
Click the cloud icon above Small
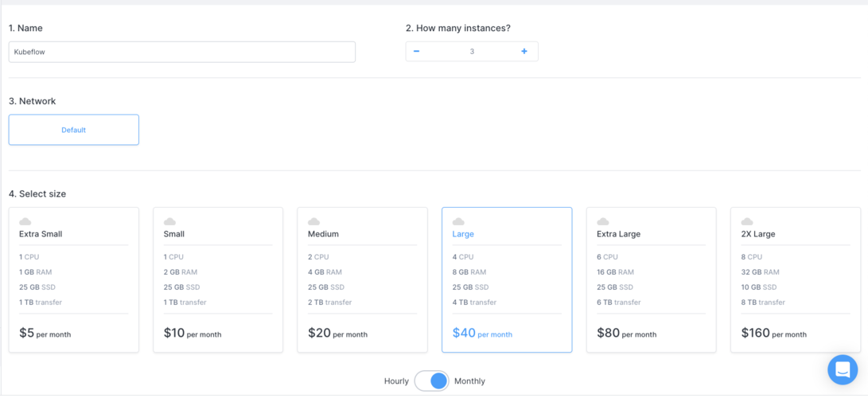(170, 221)
